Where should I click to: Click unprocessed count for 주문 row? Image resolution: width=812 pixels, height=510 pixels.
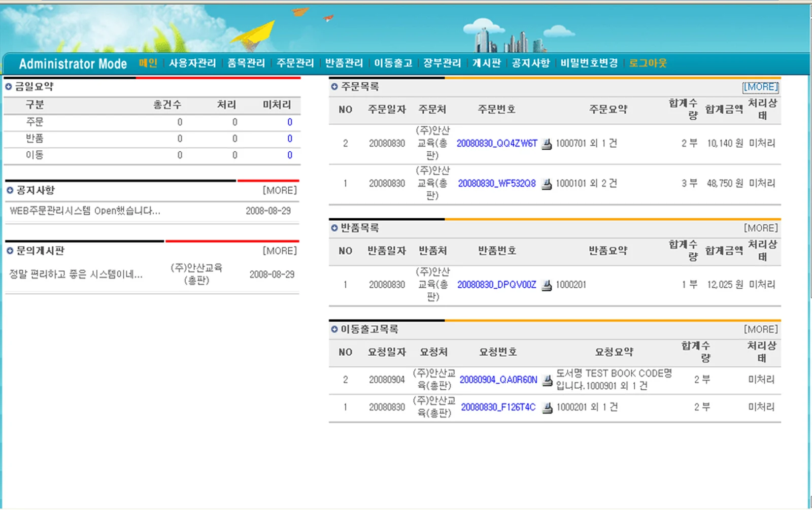(x=290, y=122)
